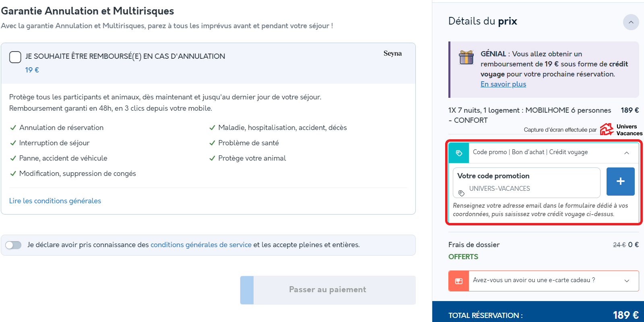Toggle acceptance of general service conditions
The image size is (644, 322).
13,245
